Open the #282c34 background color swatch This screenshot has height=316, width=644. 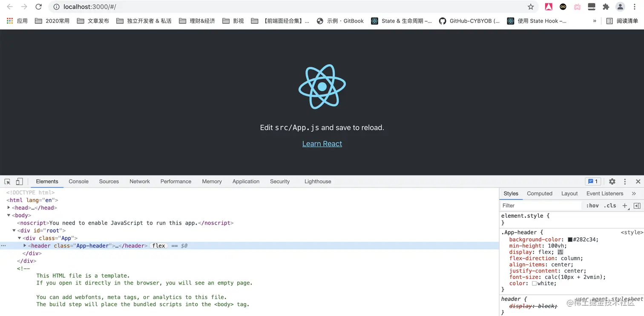pyautogui.click(x=570, y=240)
